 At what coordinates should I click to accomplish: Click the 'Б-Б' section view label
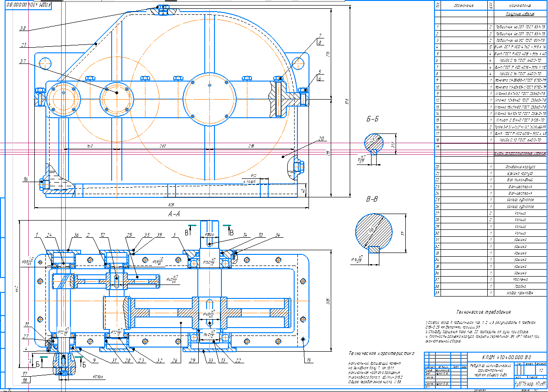(372, 119)
